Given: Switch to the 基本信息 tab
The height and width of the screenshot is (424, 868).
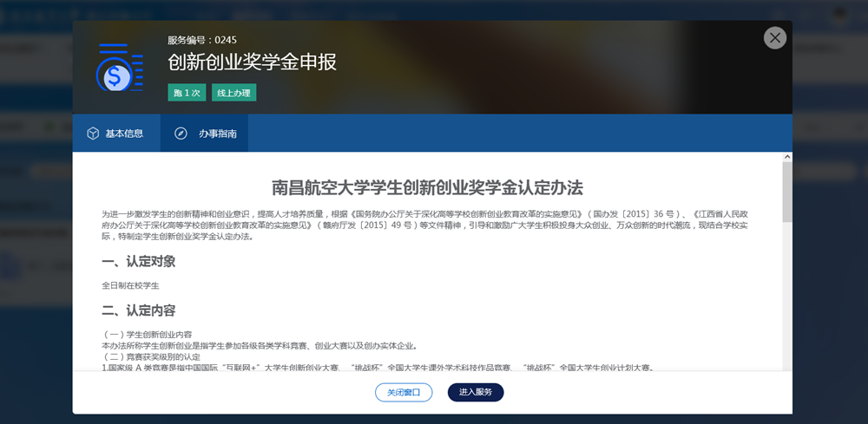Looking at the screenshot, I should (116, 134).
